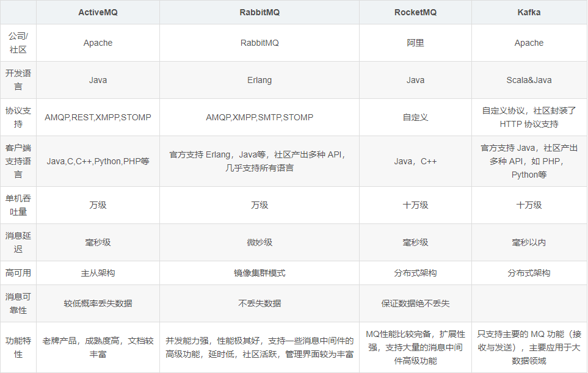This screenshot has height=373, width=588.
Task: Click the Kafka column header
Action: (529, 12)
